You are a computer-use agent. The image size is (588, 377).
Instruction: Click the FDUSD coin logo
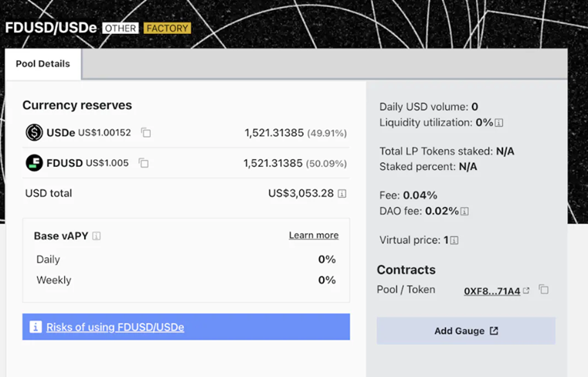[x=34, y=163]
